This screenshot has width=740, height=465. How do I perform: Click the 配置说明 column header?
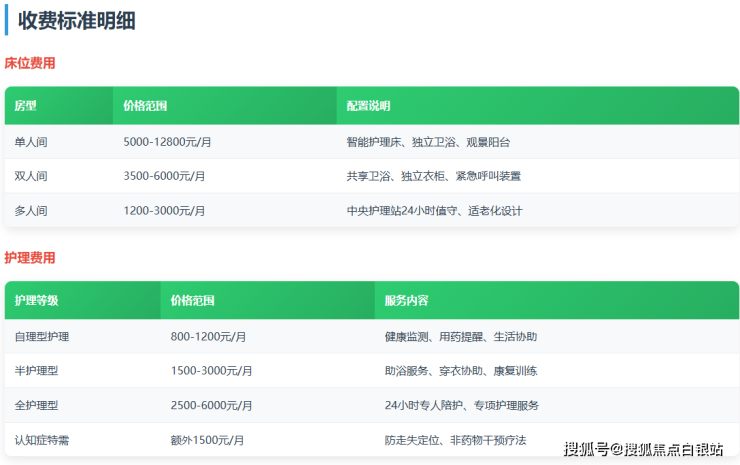(x=368, y=106)
